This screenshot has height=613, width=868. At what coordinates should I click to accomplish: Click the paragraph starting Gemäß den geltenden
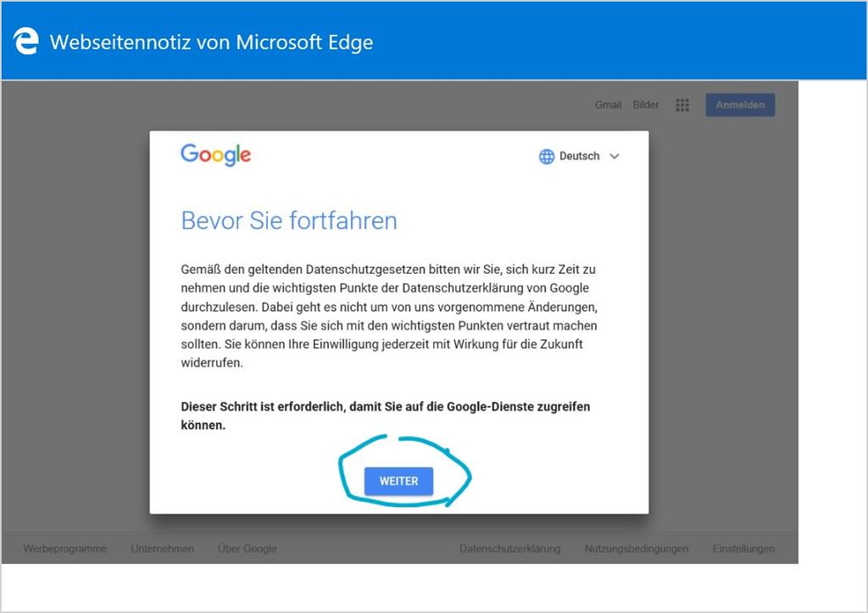tap(389, 315)
